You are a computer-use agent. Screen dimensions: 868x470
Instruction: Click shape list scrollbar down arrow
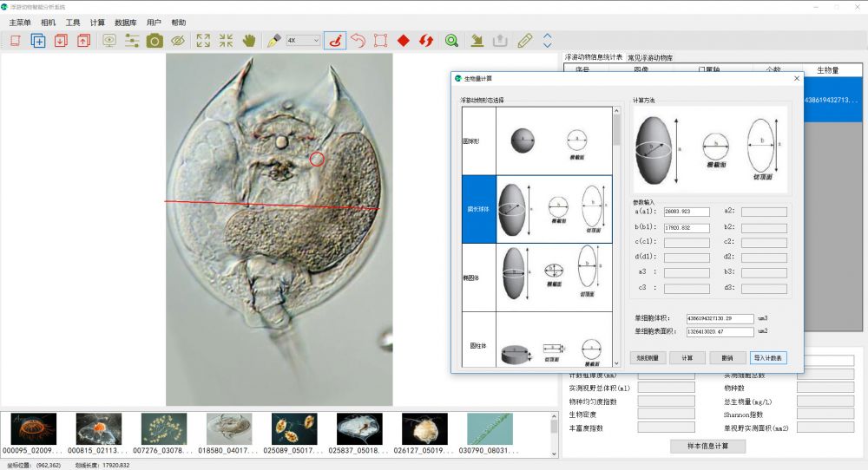pyautogui.click(x=617, y=362)
